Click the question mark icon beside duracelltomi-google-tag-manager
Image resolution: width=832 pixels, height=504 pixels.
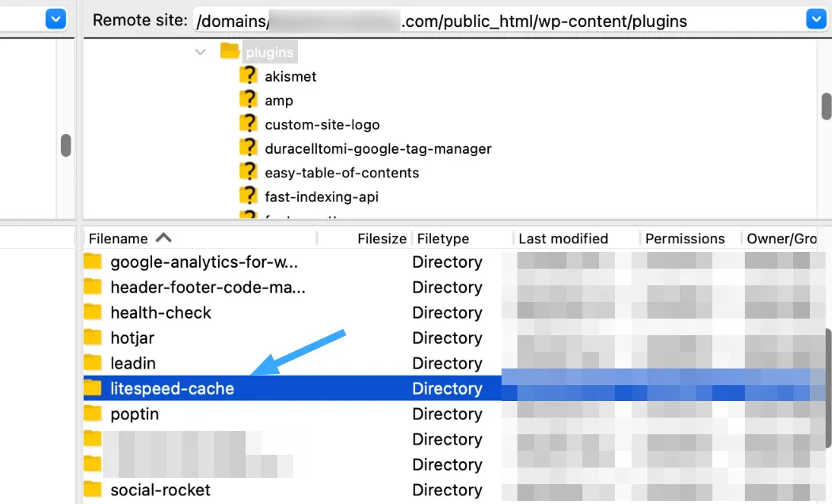coord(248,147)
